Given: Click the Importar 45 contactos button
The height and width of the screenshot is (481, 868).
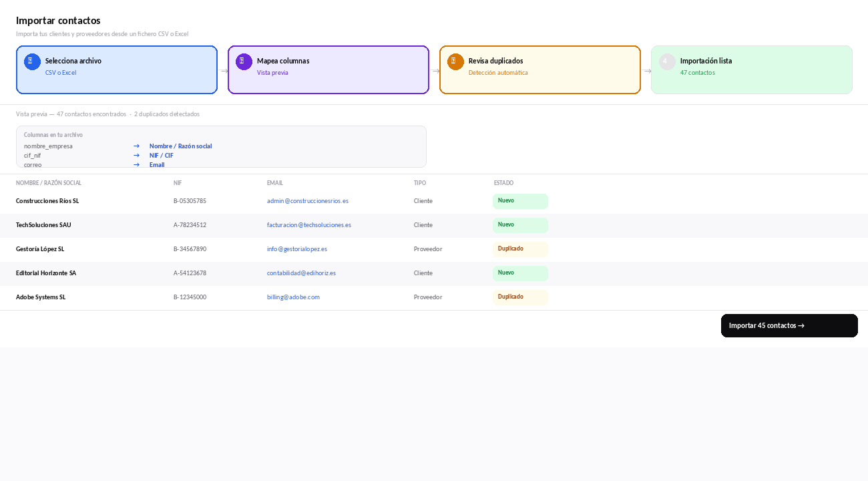Looking at the screenshot, I should pos(789,325).
